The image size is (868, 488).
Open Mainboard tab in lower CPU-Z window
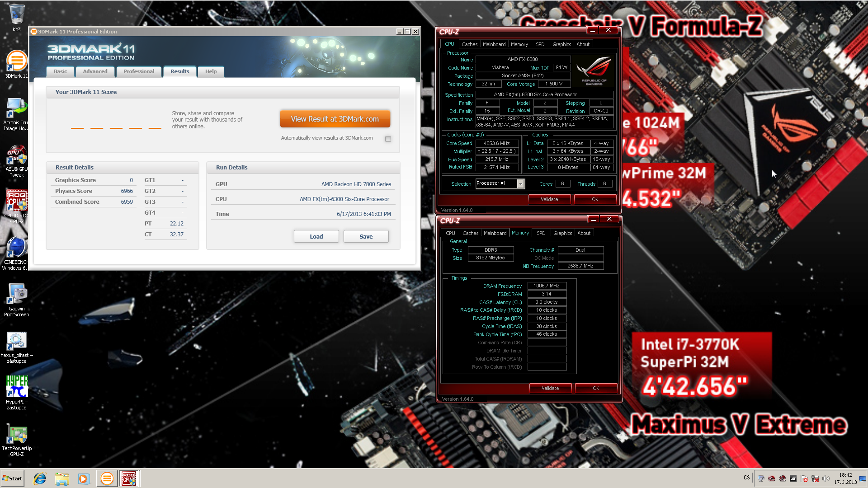pos(495,233)
